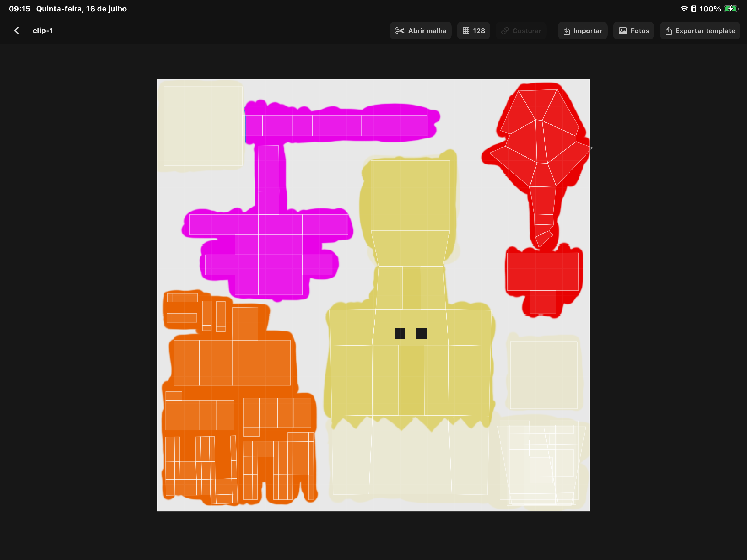Select the beige square UV island at the canvas top-left
Image resolution: width=747 pixels, height=560 pixels.
coord(203,126)
